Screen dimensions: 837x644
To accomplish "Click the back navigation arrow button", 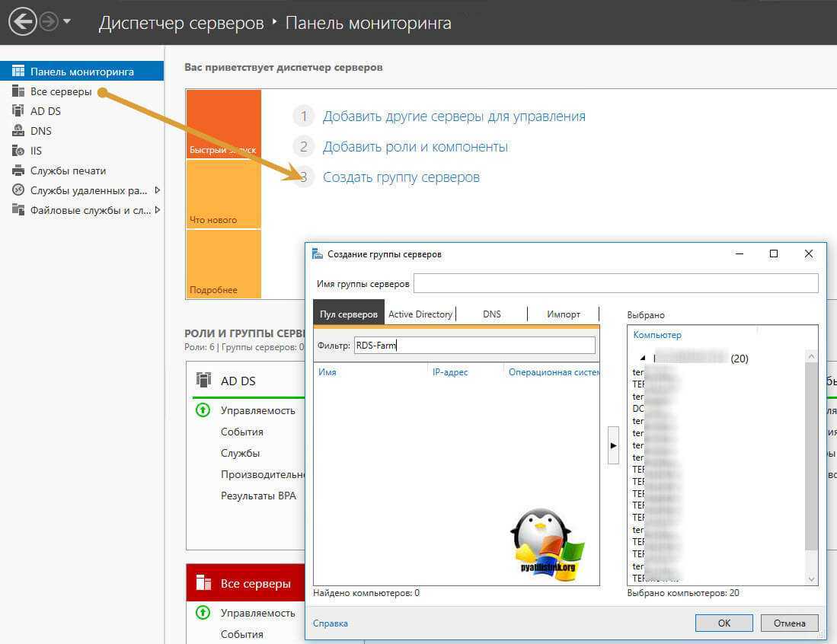I will click(24, 22).
